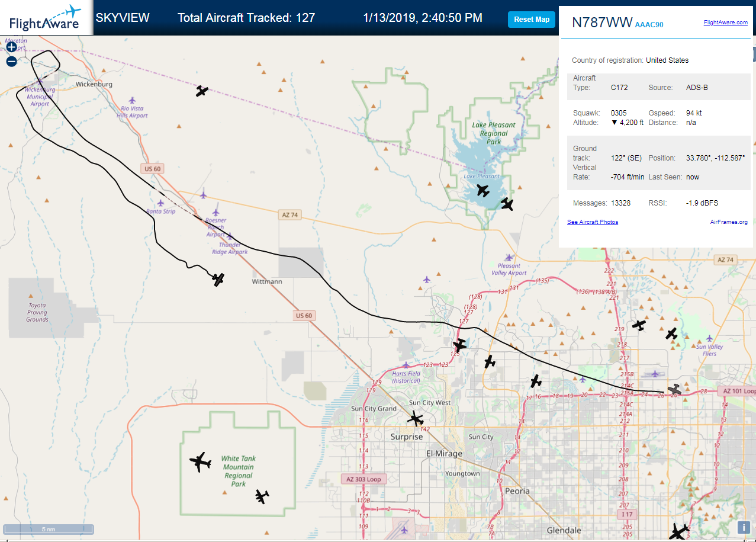
Task: Click the squawk value 0305
Action: (619, 113)
